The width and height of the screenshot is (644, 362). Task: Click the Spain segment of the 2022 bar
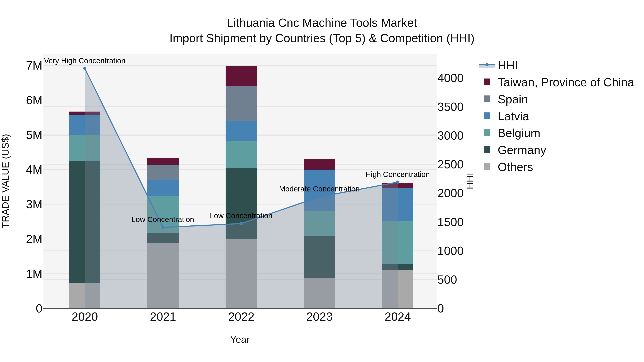[x=241, y=104]
